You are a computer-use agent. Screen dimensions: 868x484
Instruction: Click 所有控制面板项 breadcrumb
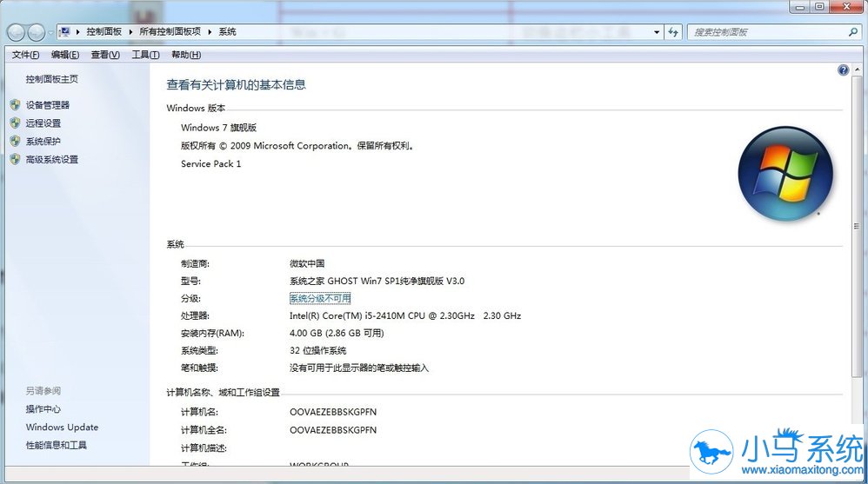click(170, 32)
